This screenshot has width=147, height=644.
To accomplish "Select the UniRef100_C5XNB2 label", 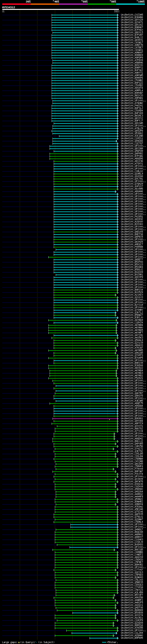I will [x=132, y=80].
